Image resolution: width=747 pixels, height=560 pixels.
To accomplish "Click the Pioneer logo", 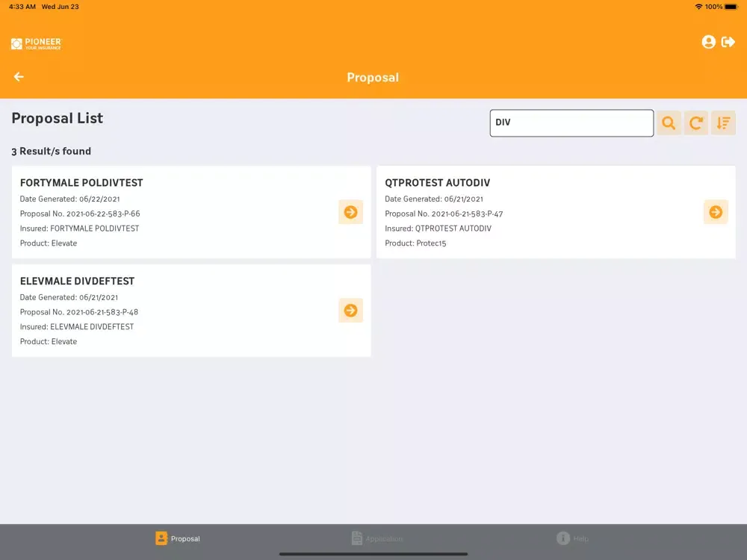I will click(x=36, y=44).
